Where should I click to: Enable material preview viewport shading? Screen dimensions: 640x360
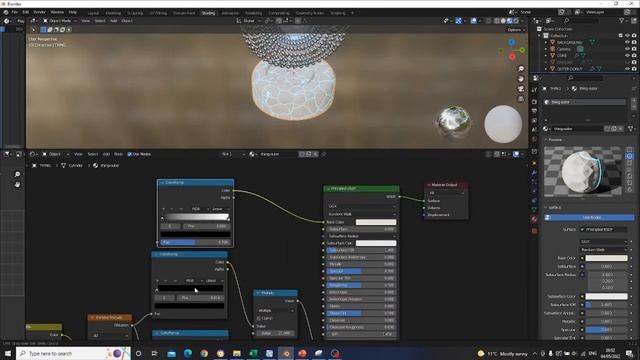coord(509,21)
